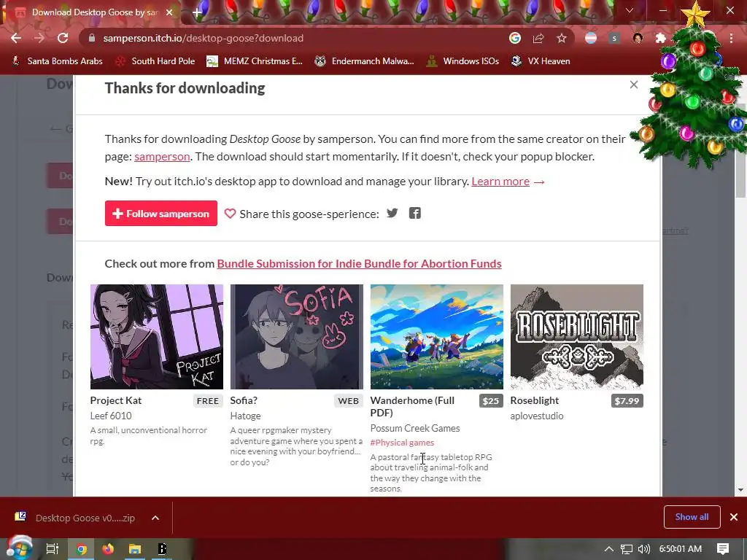Click the FREE price tag on Project Kat
The height and width of the screenshot is (560, 747).
[x=208, y=401]
